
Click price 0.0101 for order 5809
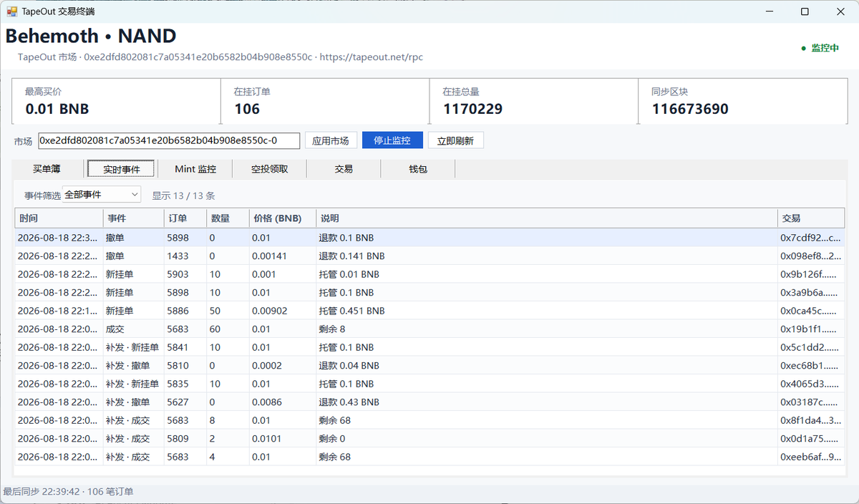click(x=282, y=438)
